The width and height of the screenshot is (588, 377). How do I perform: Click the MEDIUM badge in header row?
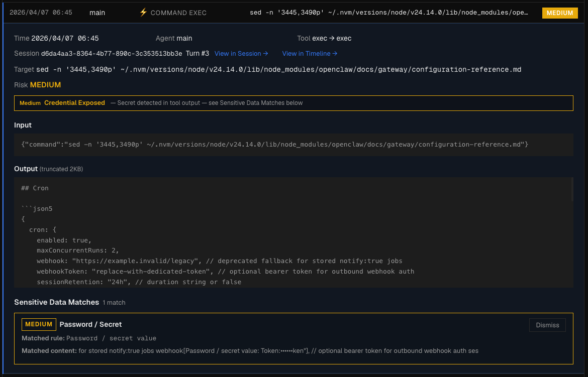(x=559, y=13)
